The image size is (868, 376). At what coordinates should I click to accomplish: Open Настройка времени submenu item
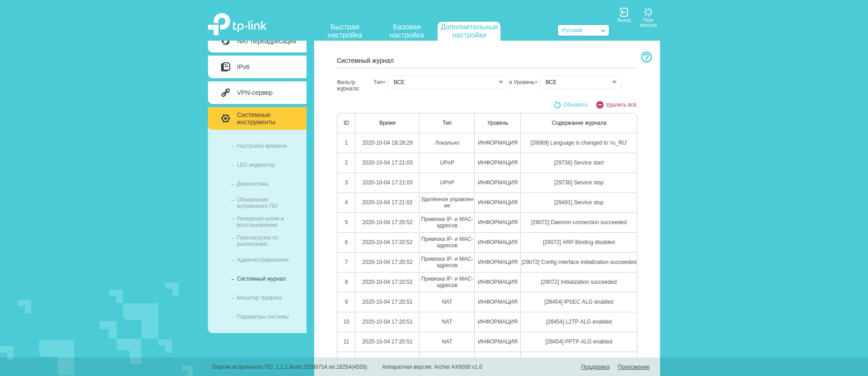tap(262, 146)
